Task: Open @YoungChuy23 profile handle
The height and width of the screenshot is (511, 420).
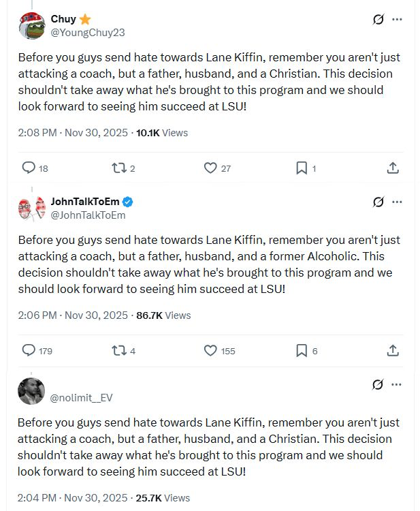Action: tap(88, 32)
